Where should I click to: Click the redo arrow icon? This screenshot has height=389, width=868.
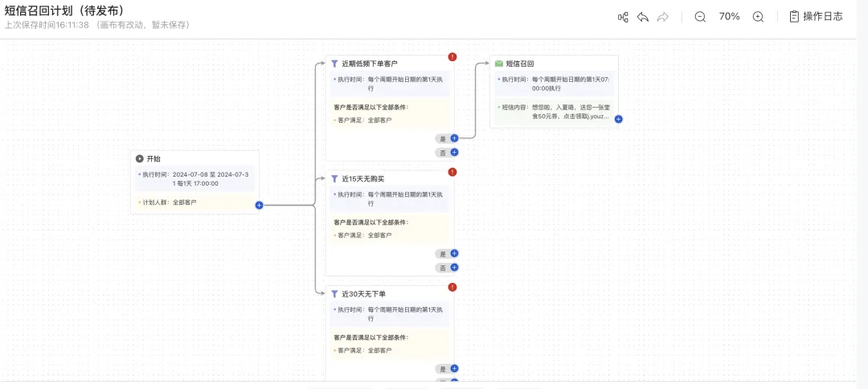tap(663, 17)
